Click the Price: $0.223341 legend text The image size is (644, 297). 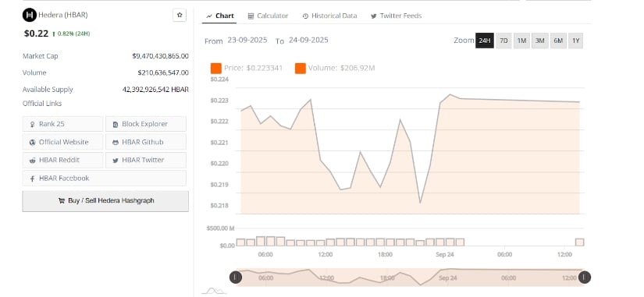(254, 68)
